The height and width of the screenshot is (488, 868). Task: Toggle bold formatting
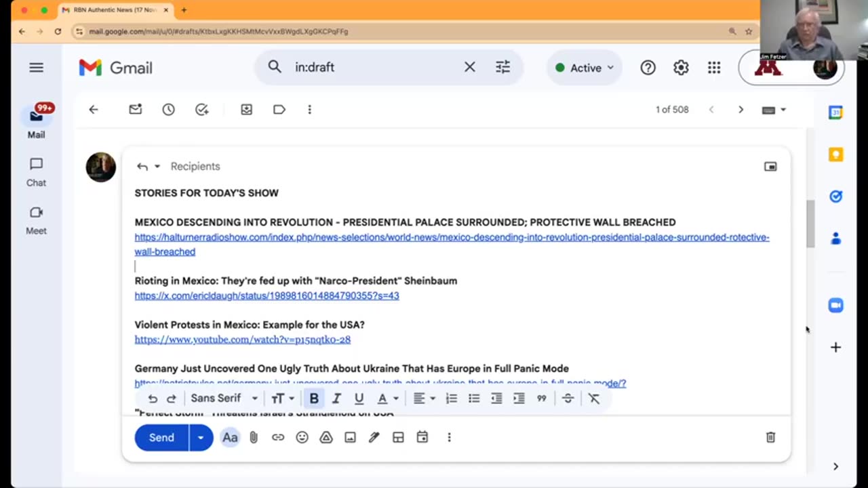(314, 399)
